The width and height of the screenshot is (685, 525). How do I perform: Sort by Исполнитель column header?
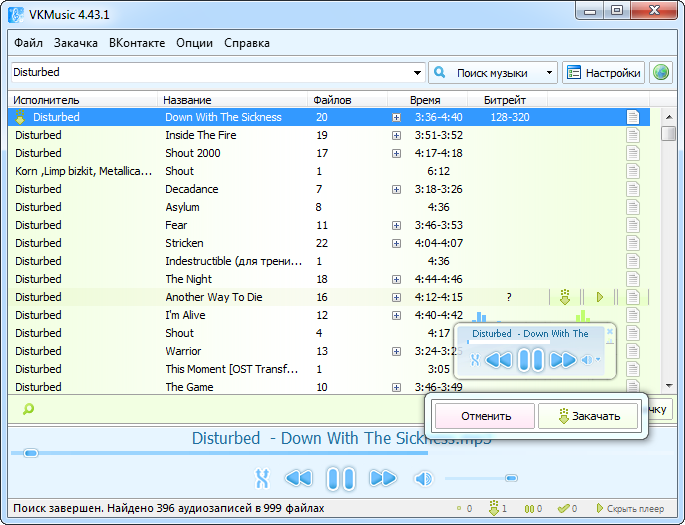point(83,100)
